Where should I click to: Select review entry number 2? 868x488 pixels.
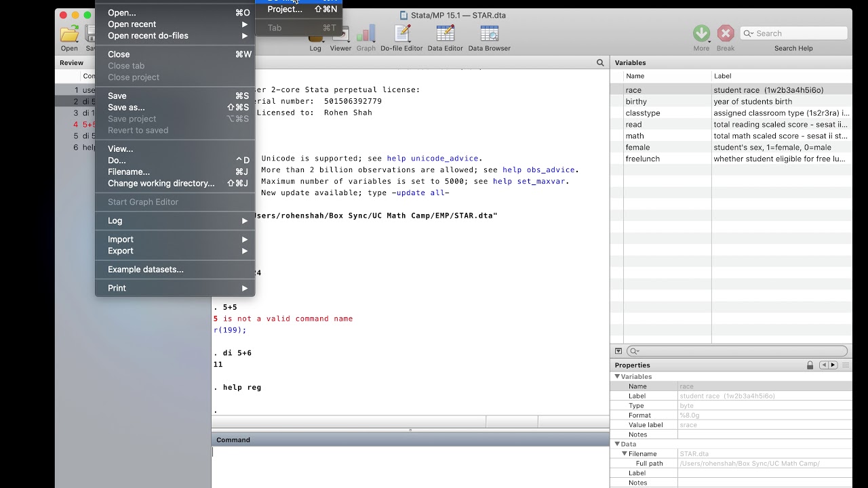[77, 102]
